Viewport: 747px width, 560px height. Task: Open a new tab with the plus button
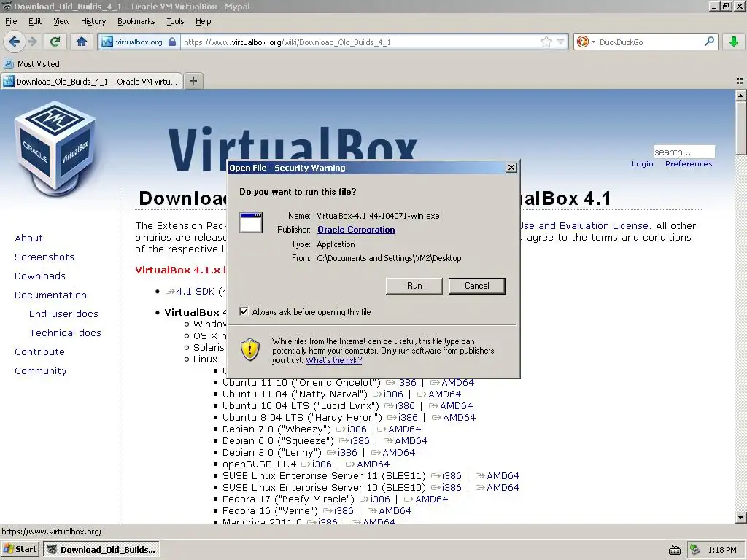pyautogui.click(x=193, y=81)
